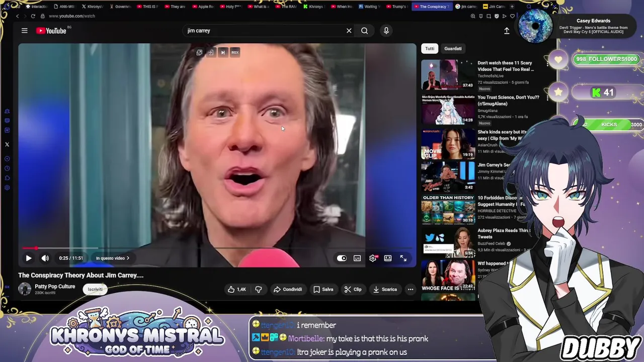Seek on the video progress bar
The image size is (644, 362).
[216, 248]
